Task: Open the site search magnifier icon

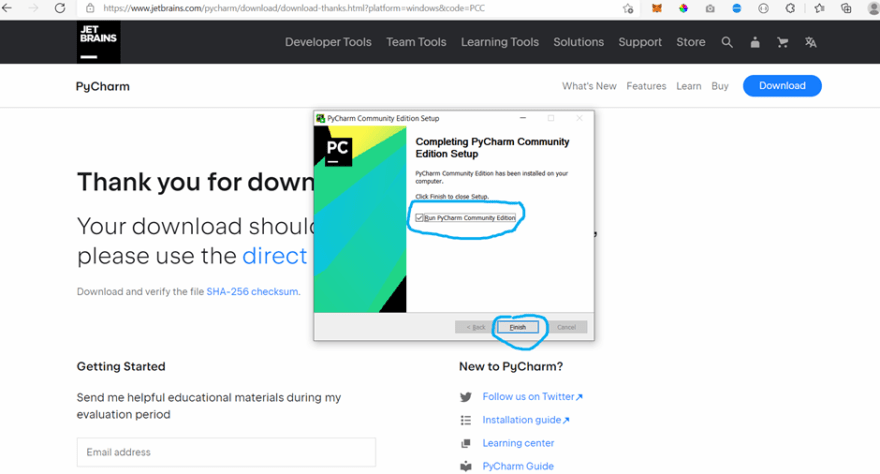Action: pyautogui.click(x=727, y=42)
